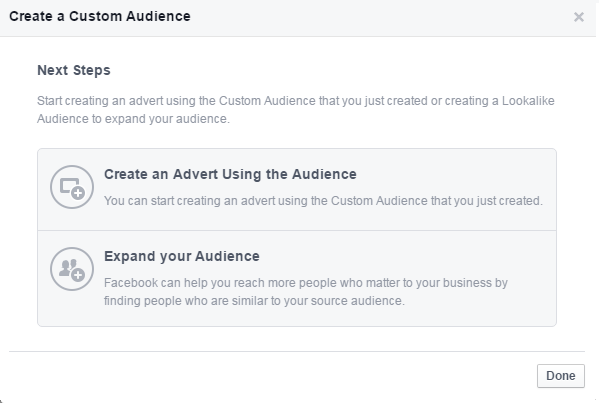Click the Create a Custom Audience dialog title

[100, 16]
